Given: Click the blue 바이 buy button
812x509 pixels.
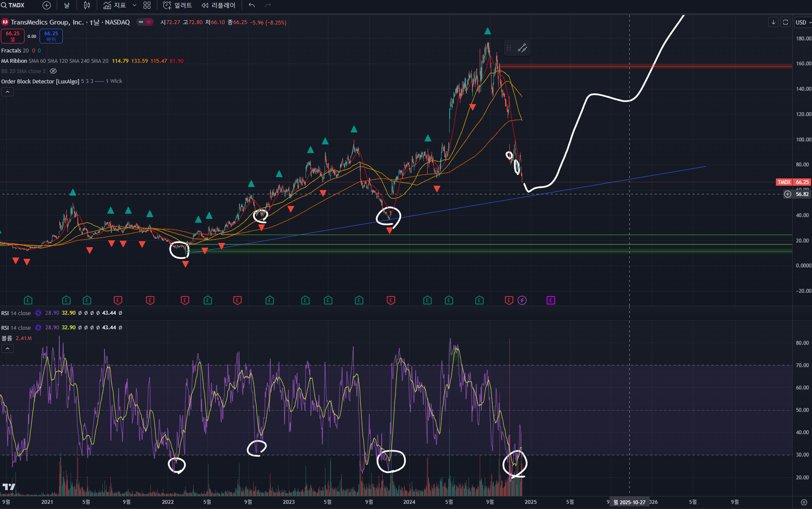Looking at the screenshot, I should pyautogui.click(x=51, y=36).
